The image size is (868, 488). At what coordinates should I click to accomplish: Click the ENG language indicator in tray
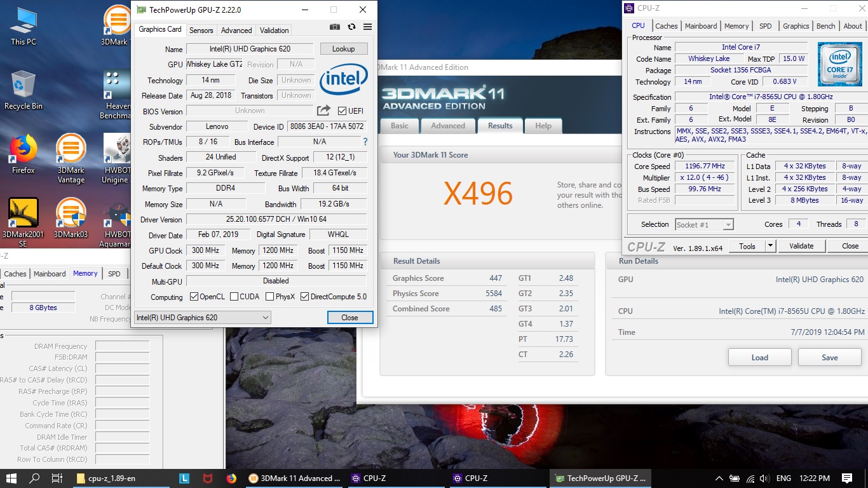(x=783, y=478)
